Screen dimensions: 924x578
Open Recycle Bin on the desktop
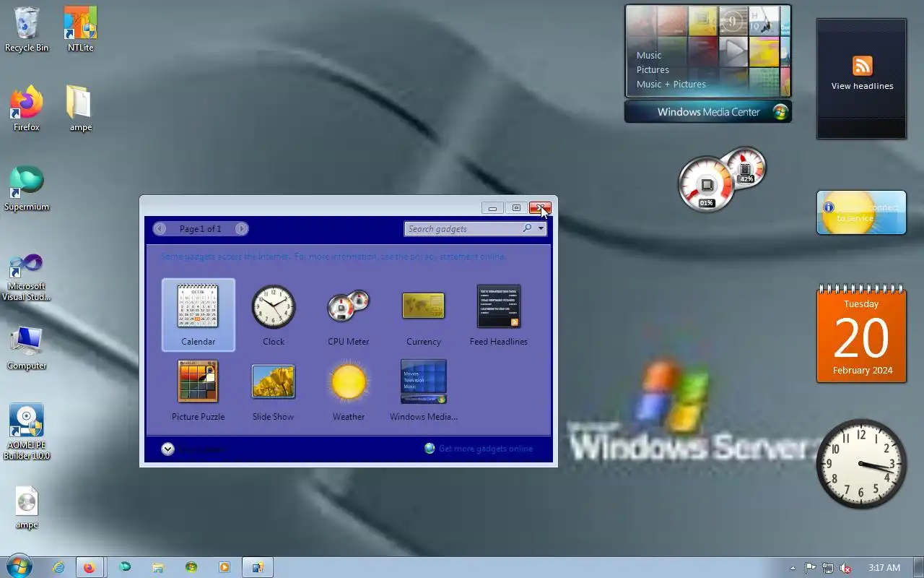tap(27, 29)
